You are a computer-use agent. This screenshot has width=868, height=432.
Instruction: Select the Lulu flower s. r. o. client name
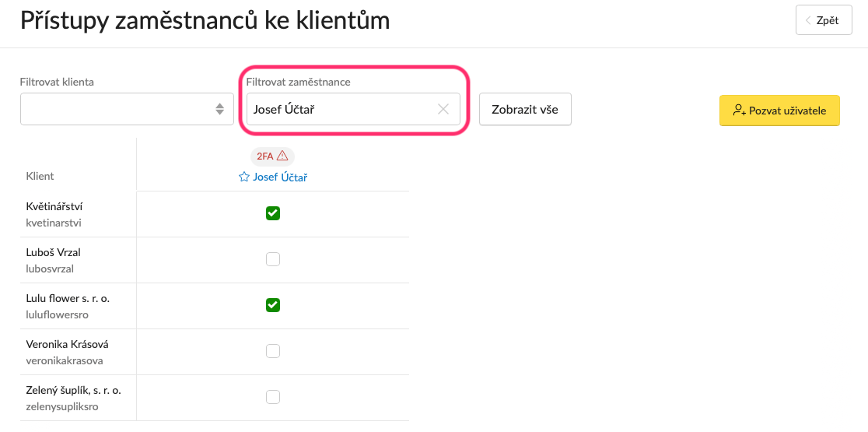[x=68, y=298]
